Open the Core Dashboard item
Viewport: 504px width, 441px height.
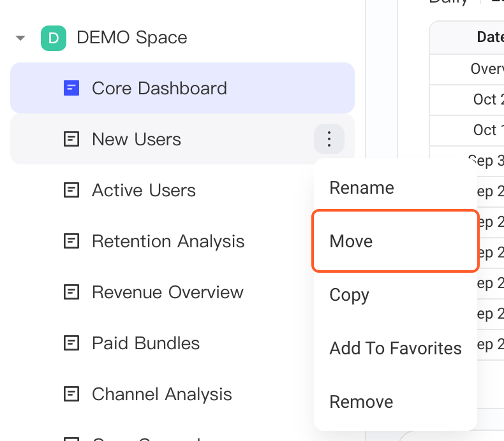click(182, 88)
